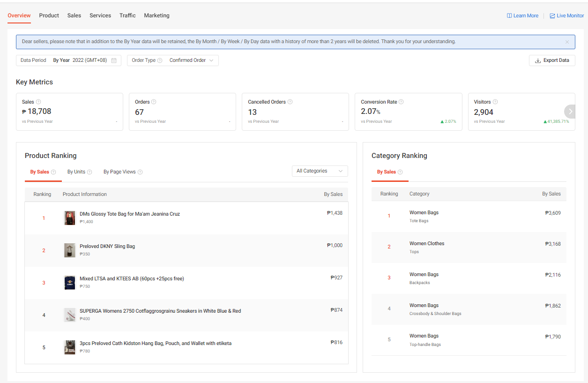This screenshot has width=588, height=383.
Task: Open the Learn More link
Action: [522, 15]
